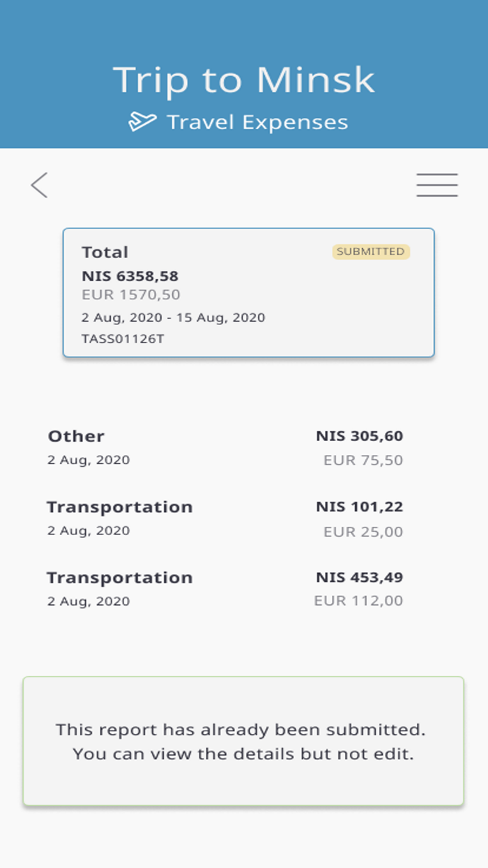
Task: Click the submitted report notice banner
Action: 244,741
